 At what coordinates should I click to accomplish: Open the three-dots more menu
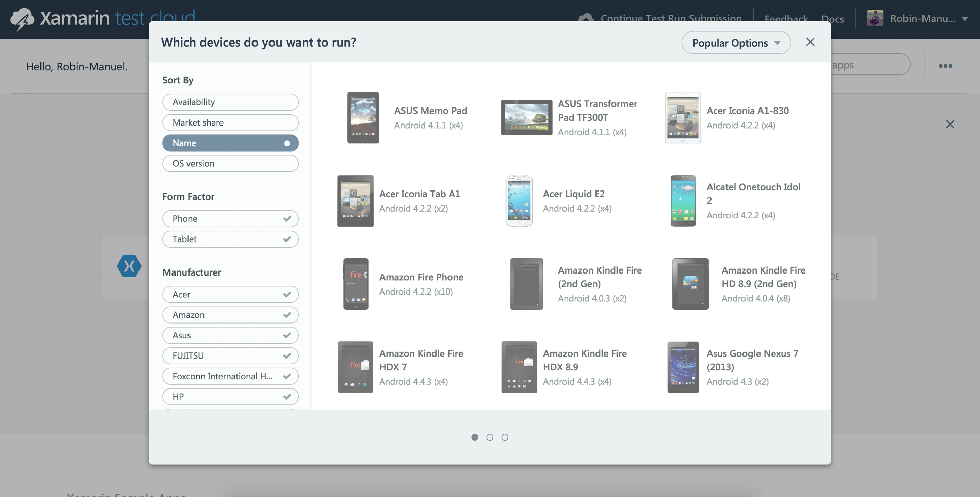(945, 66)
